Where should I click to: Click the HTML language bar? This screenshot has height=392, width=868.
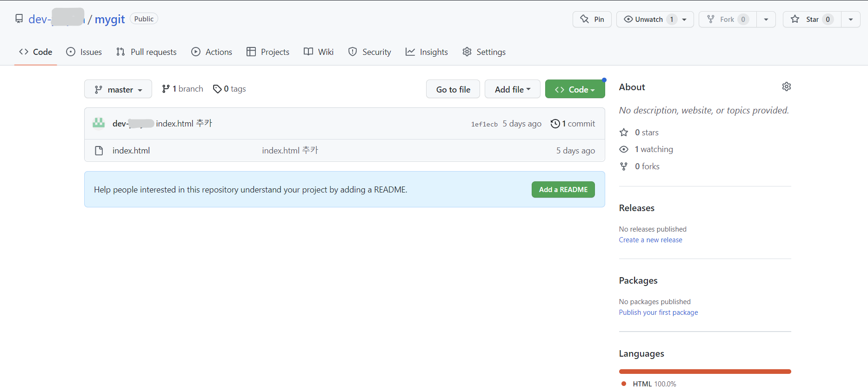point(705,372)
